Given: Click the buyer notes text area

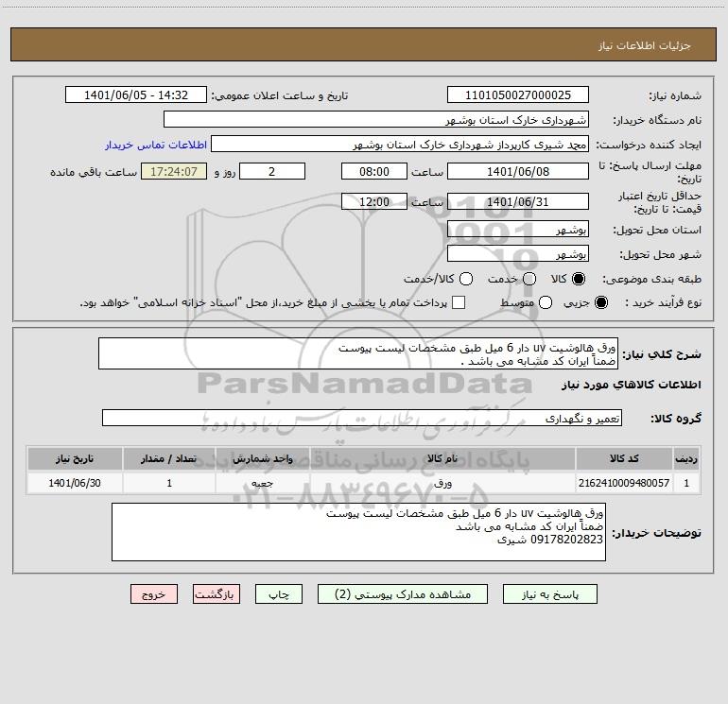Looking at the screenshot, I should coord(359,532).
